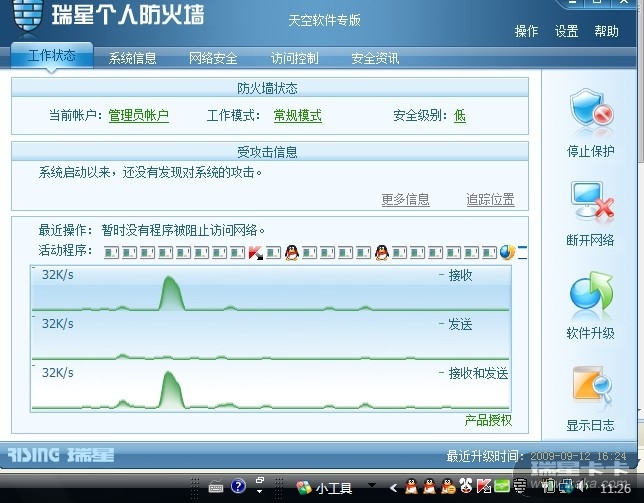The height and width of the screenshot is (503, 644).
Task: Open language bar options small arrow
Action: (x=260, y=491)
